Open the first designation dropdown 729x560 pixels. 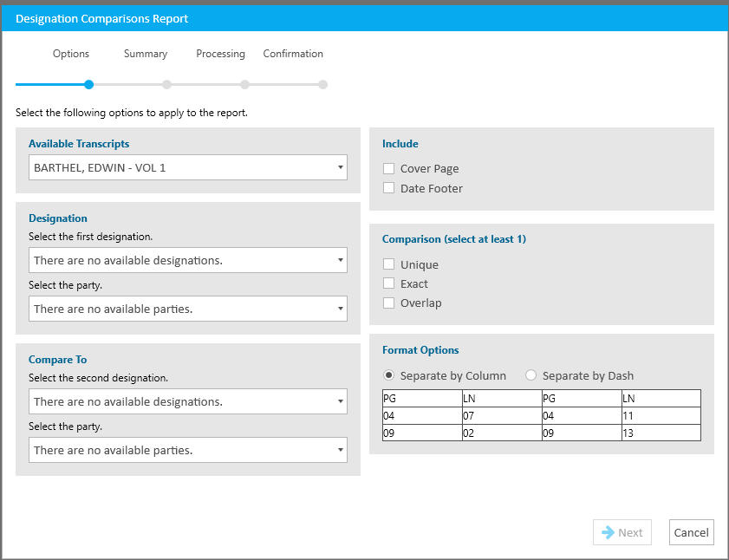188,260
